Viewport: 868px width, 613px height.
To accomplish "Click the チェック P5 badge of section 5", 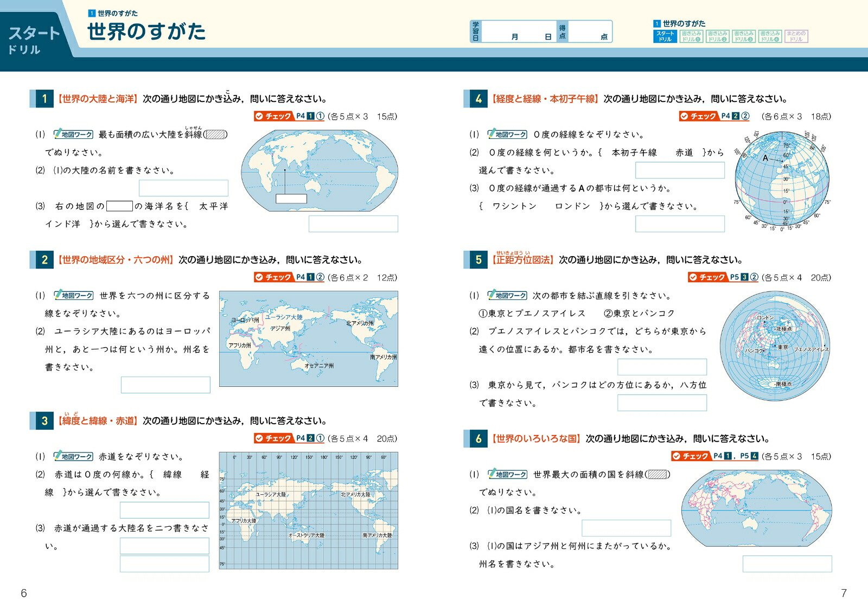I will click(723, 277).
